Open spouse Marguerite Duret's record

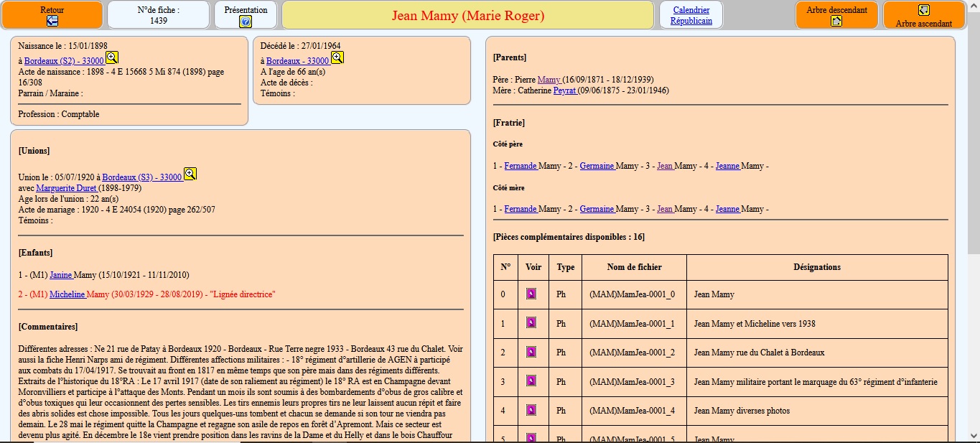click(x=66, y=188)
